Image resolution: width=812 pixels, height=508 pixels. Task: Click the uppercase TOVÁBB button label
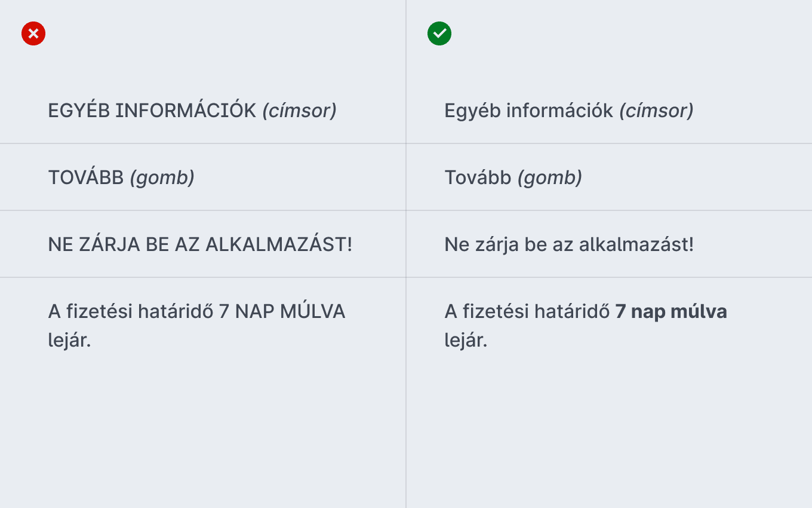[x=86, y=178]
